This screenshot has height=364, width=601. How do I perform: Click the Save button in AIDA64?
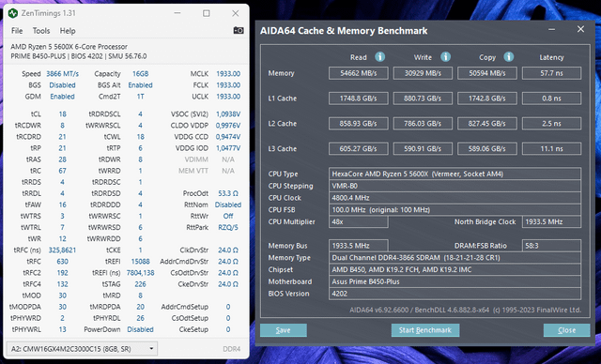click(x=284, y=330)
